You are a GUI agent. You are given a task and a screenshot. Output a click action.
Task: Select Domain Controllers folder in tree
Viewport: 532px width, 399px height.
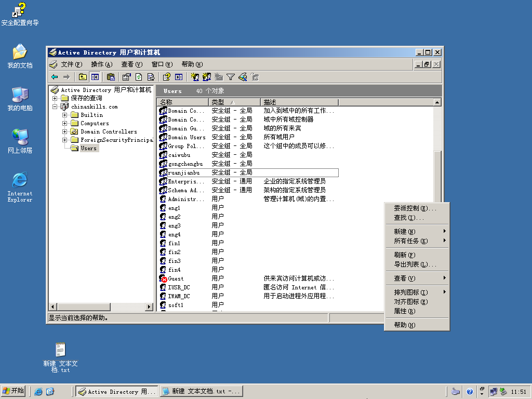pos(109,131)
